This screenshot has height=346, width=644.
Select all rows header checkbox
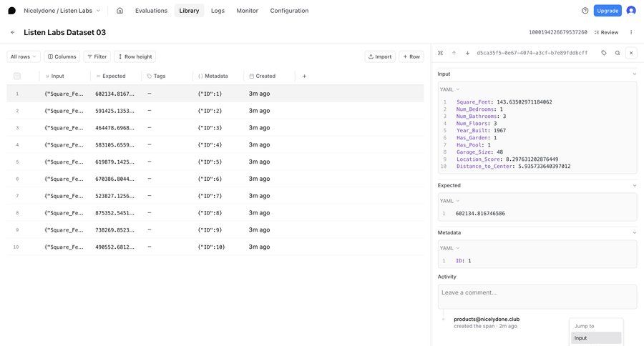pos(17,76)
